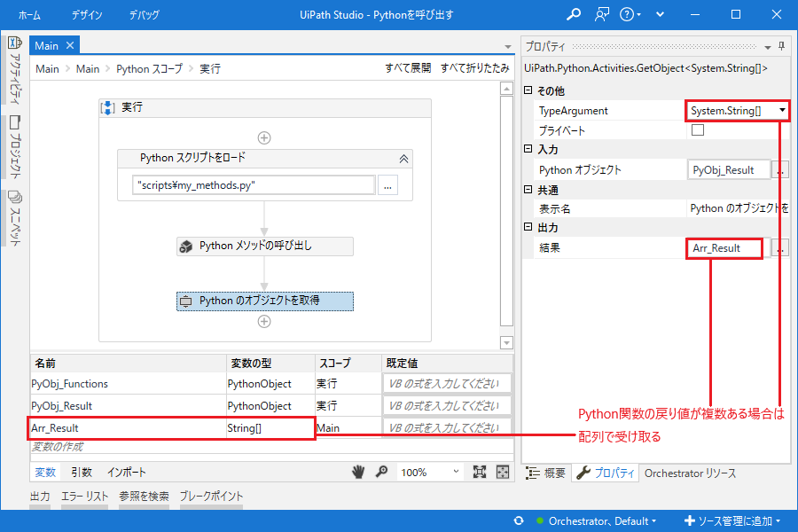Collapse the その他 property category
798x532 pixels.
[x=528, y=90]
